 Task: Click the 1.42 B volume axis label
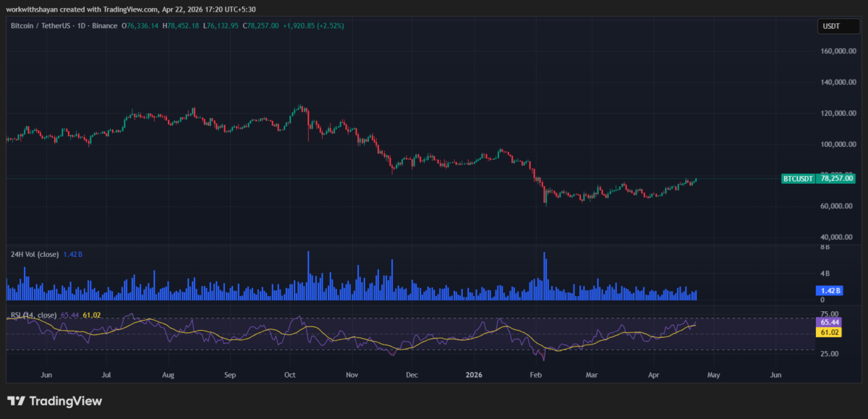830,290
